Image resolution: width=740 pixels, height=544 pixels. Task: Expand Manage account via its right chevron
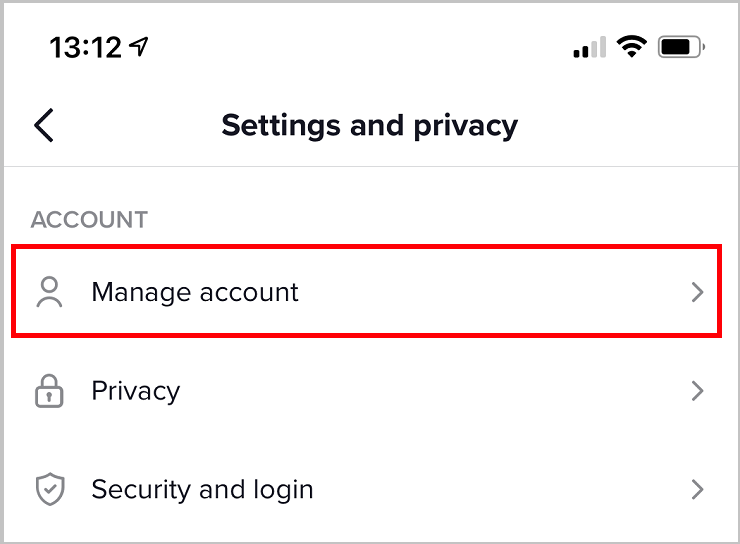698,292
